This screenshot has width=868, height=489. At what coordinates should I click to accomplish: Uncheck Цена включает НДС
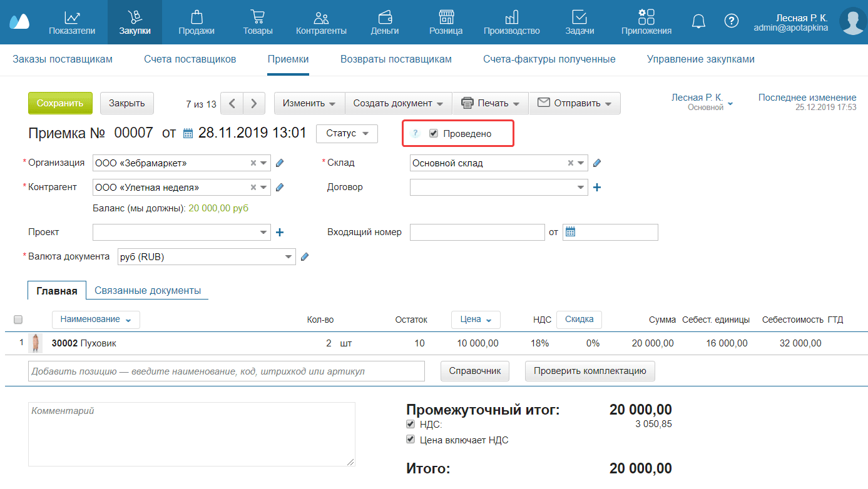point(411,439)
